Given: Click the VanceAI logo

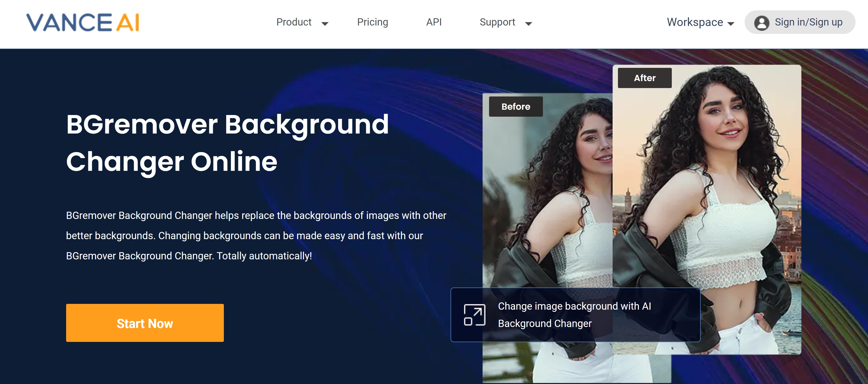Looking at the screenshot, I should (82, 22).
